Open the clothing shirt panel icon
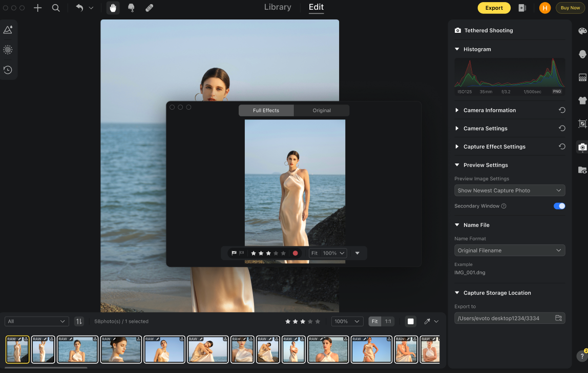Image resolution: width=588 pixels, height=373 pixels. (582, 100)
